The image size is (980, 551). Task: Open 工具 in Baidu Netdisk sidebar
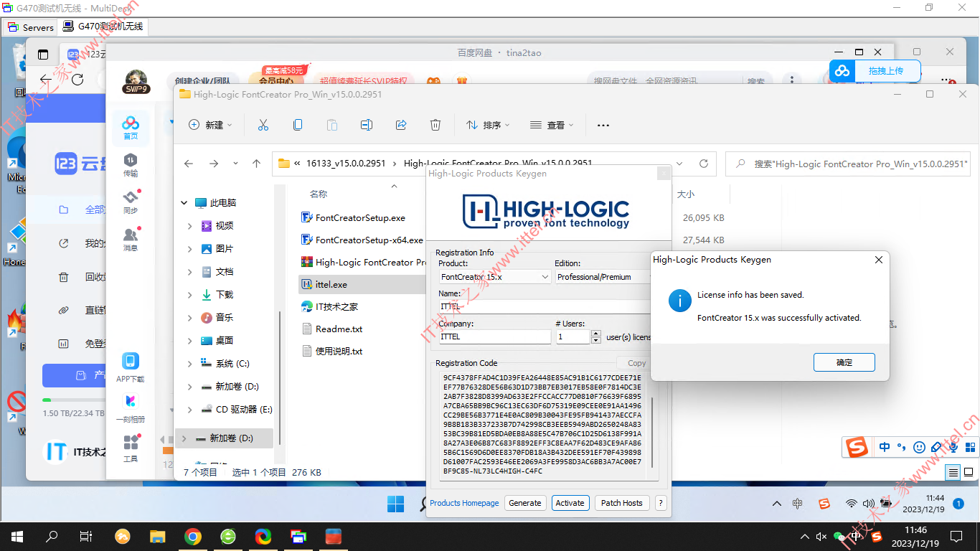point(131,448)
